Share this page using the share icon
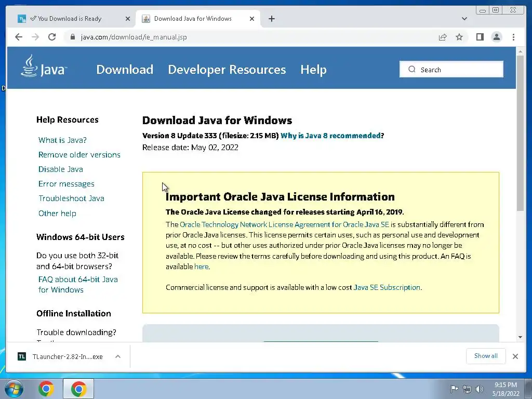 443,37
